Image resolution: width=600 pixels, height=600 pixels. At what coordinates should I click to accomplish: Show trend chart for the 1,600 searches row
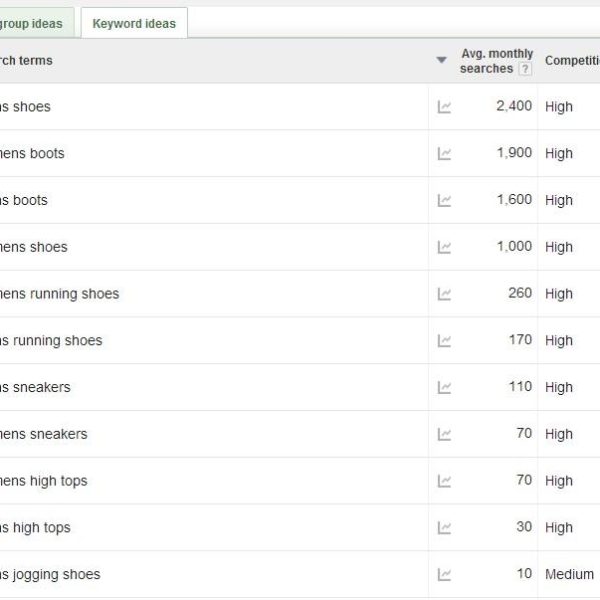point(444,201)
